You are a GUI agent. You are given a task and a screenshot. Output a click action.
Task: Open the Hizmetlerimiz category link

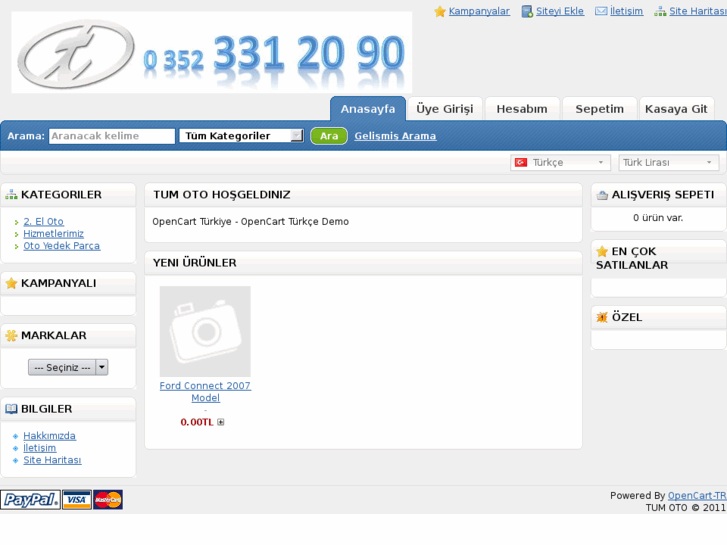54,234
